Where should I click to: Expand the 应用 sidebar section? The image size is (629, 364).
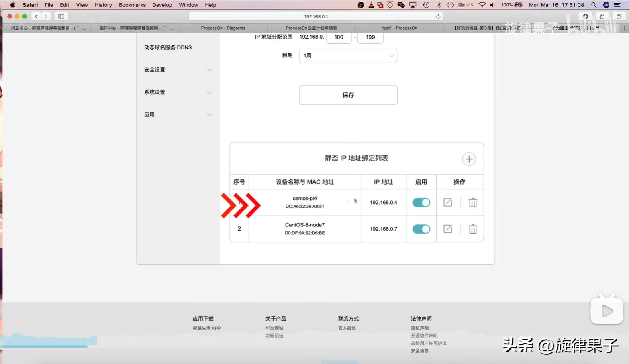pos(178,115)
